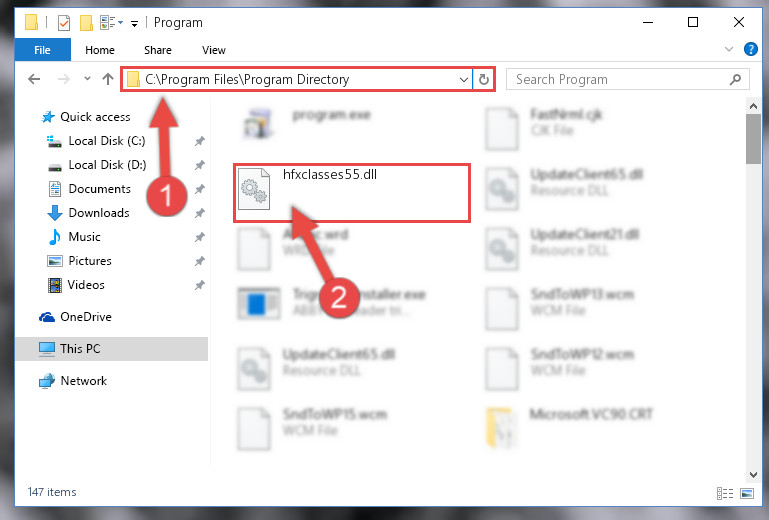Expand the ribbon using the chevron
Image resolution: width=769 pixels, height=520 pixels.
729,49
